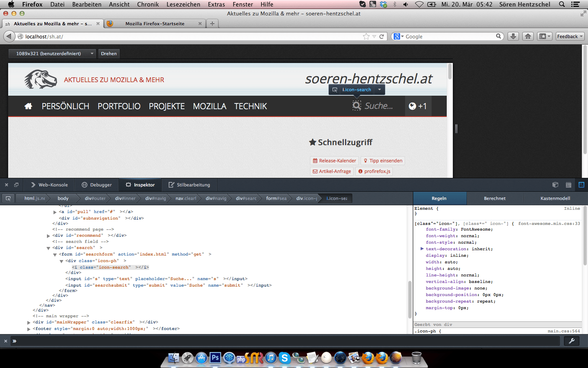Reload the page with the refresh icon

(382, 36)
